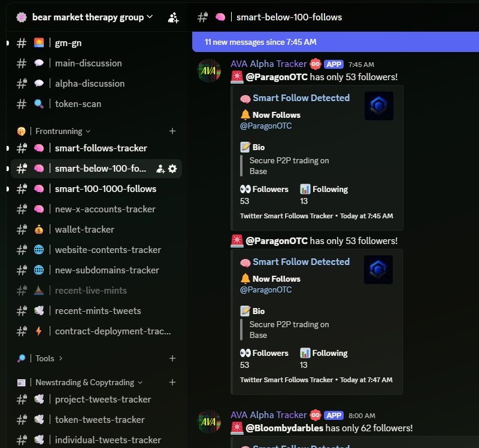The width and height of the screenshot is (479, 448).
Task: Open the smart-follows-tracker channel
Action: pos(96,148)
